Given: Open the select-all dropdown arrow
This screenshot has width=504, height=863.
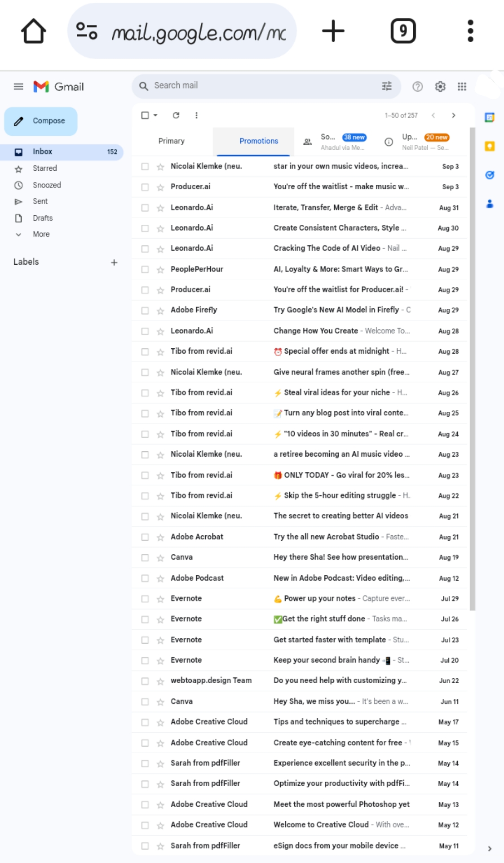Looking at the screenshot, I should (x=155, y=116).
